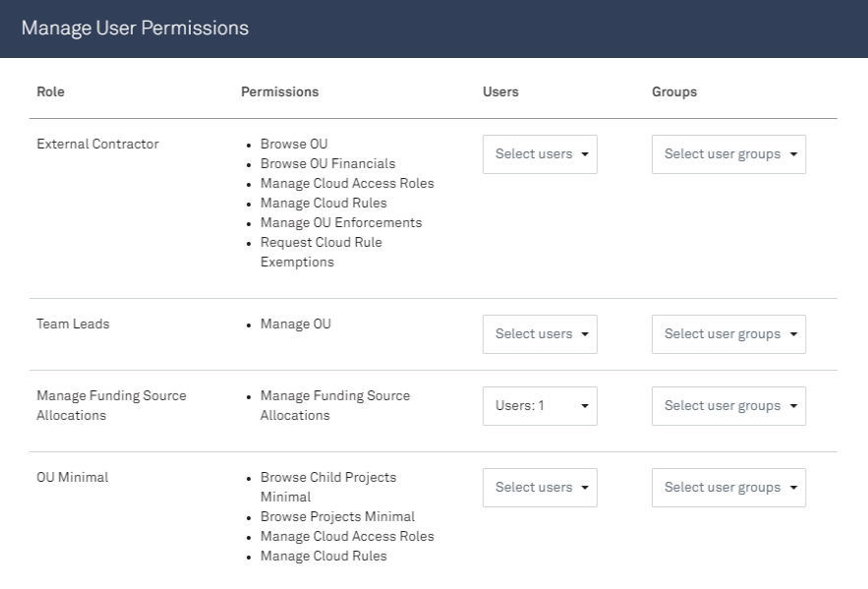This screenshot has height=589, width=868.
Task: Select the Team Leads role name
Action: point(73,324)
